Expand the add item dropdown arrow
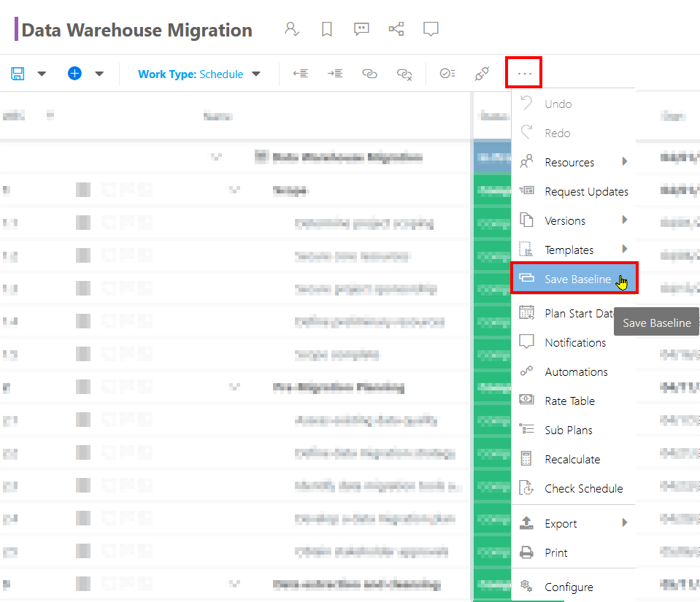Screen dimensions: 700x602 coord(99,74)
